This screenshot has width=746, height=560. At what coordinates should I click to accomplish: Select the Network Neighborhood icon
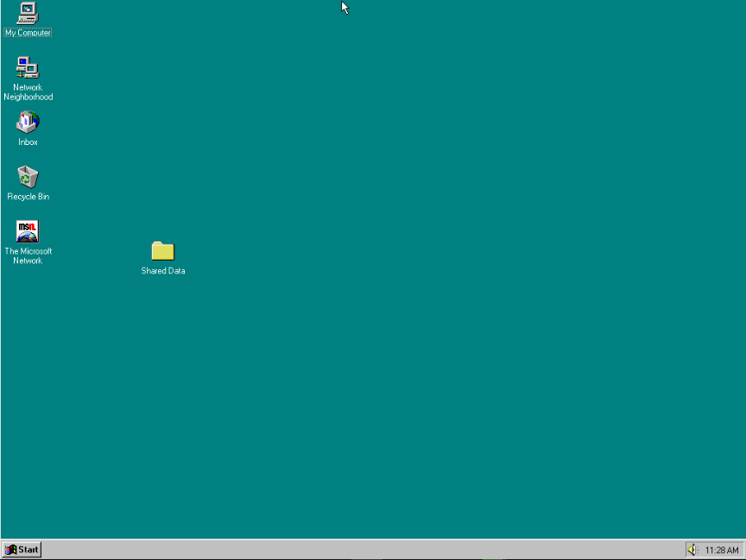tap(28, 67)
